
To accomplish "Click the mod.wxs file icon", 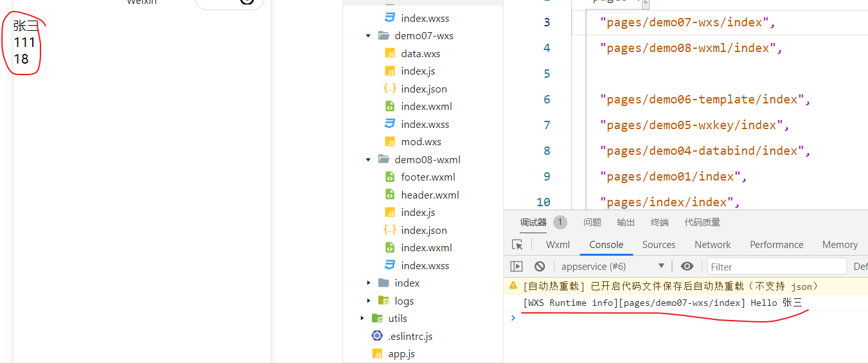I will pyautogui.click(x=389, y=142).
